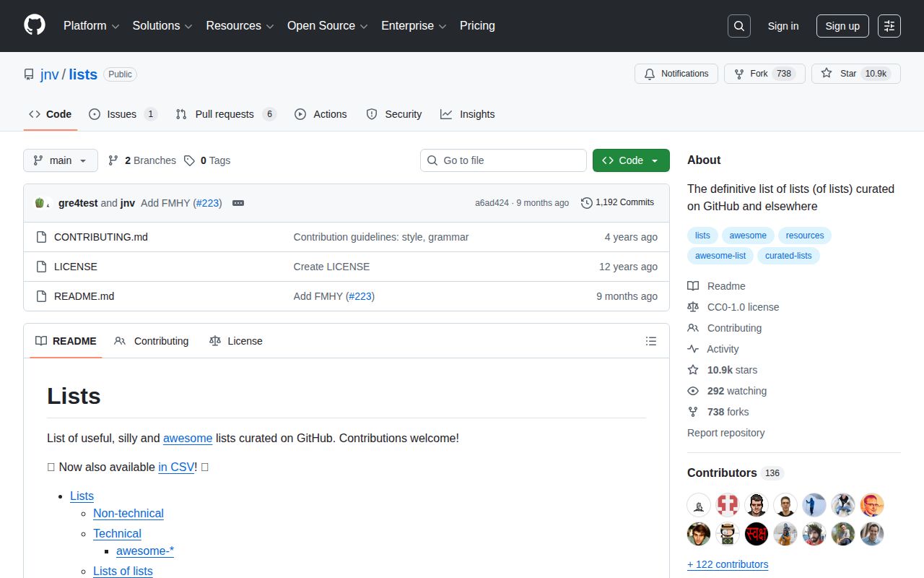Click the first contributor avatar
This screenshot has width=924, height=578.
[699, 504]
